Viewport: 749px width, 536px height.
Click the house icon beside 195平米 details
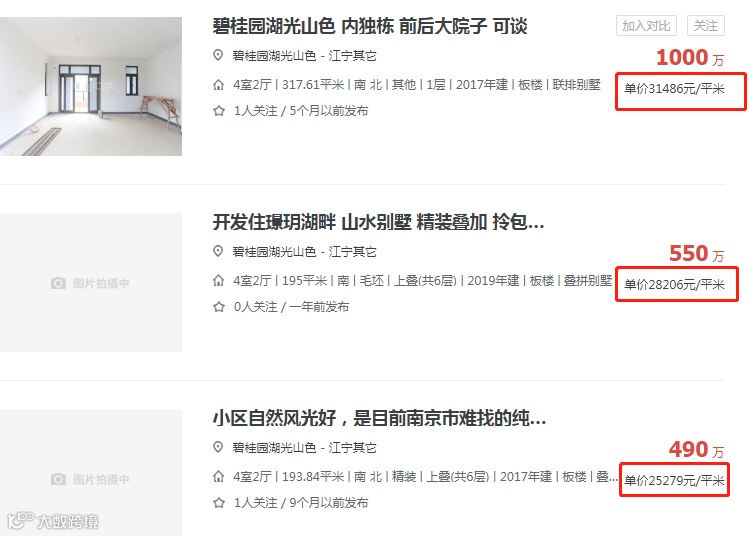click(x=218, y=281)
